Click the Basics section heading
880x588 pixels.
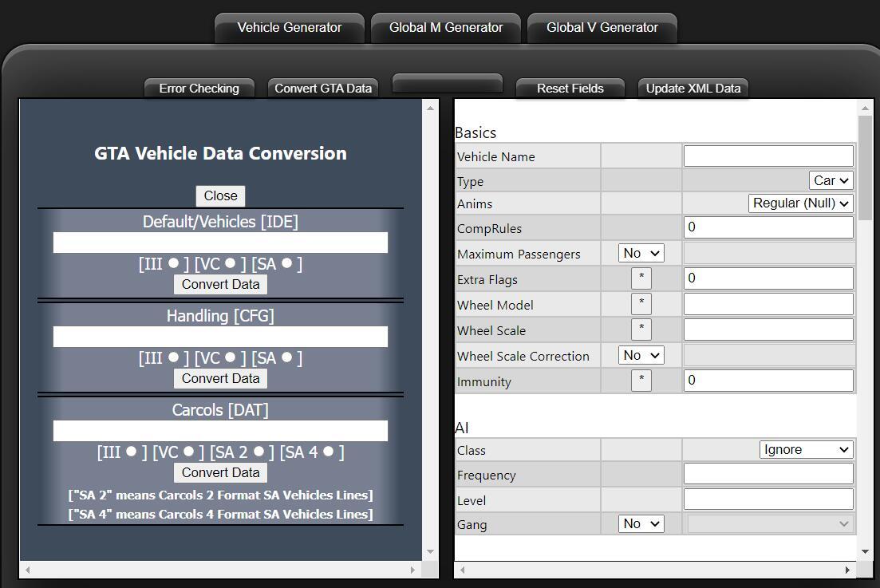coord(476,133)
